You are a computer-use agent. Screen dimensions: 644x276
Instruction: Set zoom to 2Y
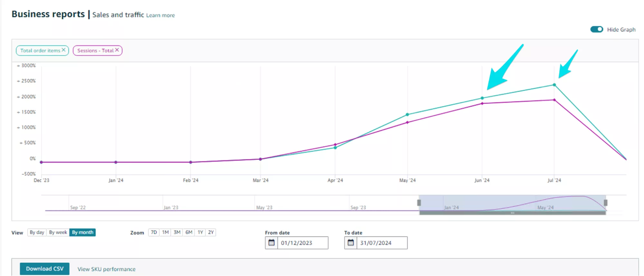(x=211, y=232)
